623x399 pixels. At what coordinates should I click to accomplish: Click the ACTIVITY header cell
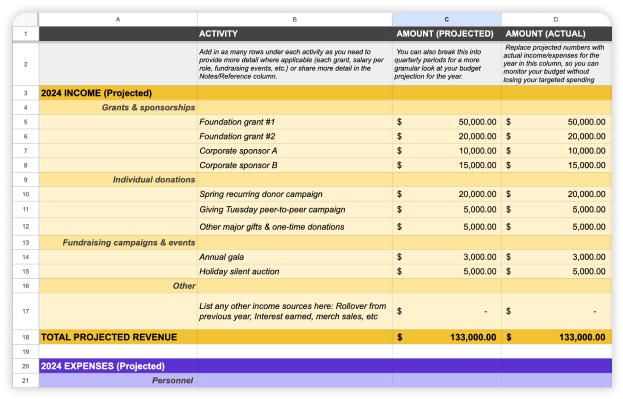click(x=294, y=34)
